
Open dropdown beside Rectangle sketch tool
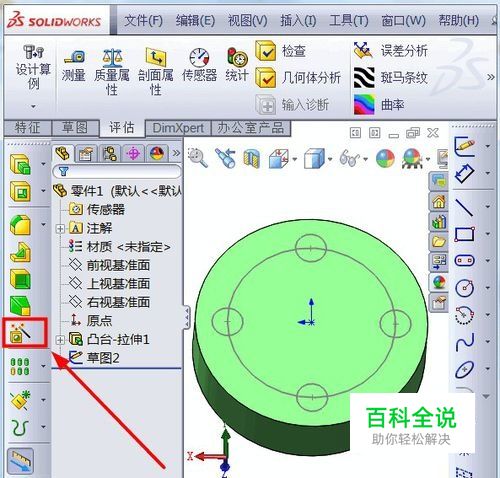pos(487,234)
